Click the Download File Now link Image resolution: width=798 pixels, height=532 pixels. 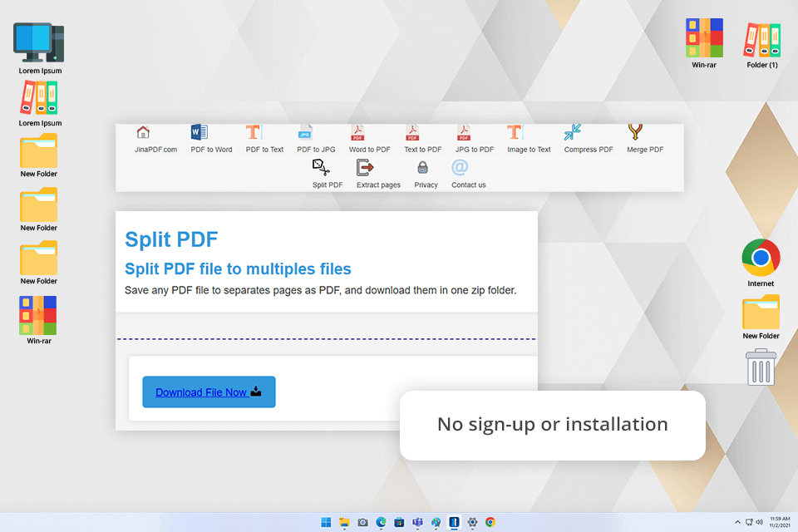[x=209, y=392]
